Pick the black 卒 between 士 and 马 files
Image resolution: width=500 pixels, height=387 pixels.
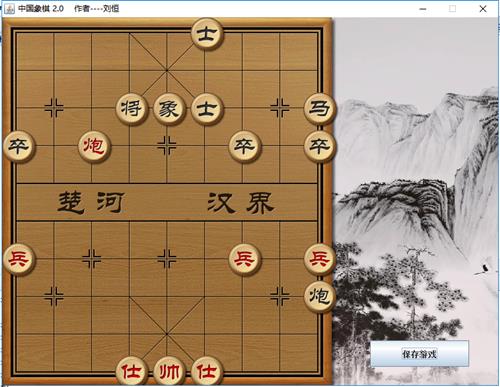click(244, 146)
